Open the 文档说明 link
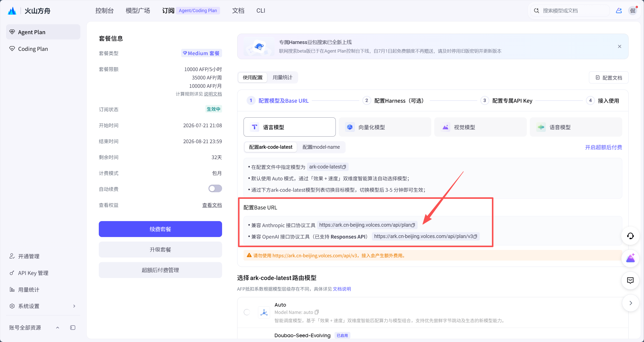The width and height of the screenshot is (644, 342). click(342, 289)
